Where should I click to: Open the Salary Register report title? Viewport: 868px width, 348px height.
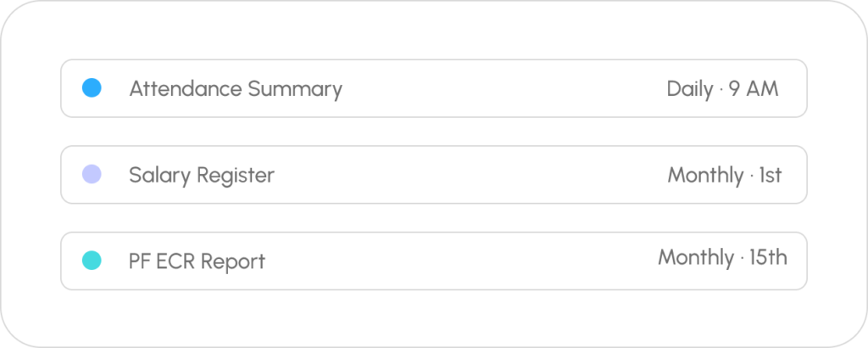[201, 175]
